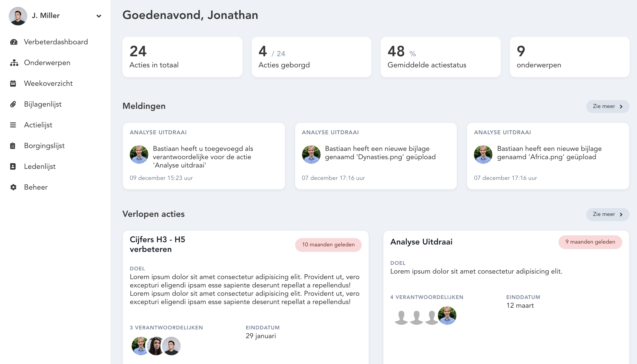Click the J. Miller profile picture
The width and height of the screenshot is (637, 364).
[18, 16]
